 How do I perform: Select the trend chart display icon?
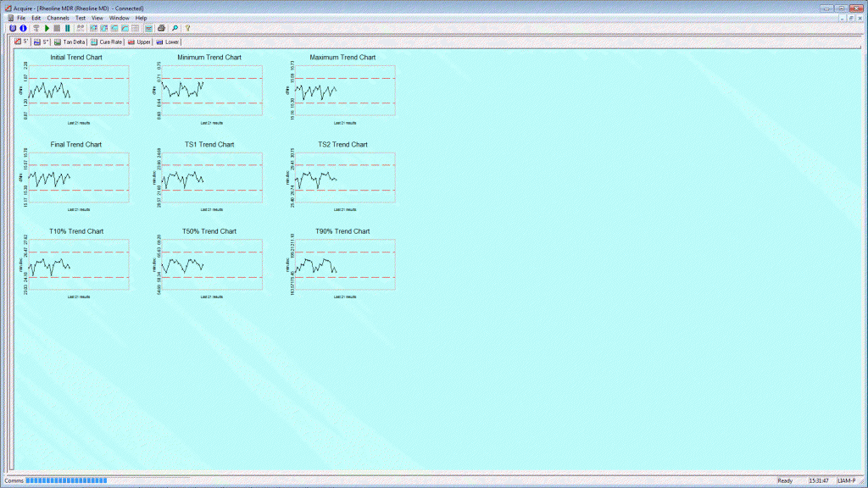pos(148,28)
